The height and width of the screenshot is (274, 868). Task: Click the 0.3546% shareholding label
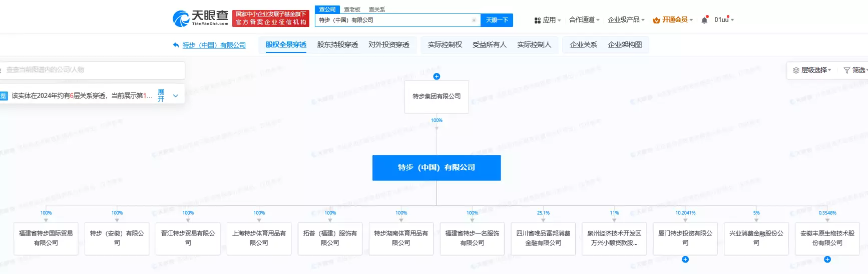click(x=827, y=213)
